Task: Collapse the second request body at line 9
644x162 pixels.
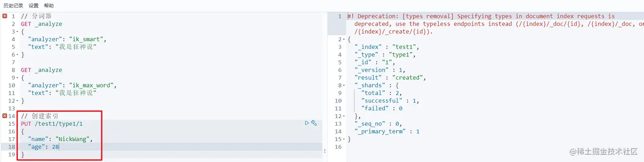Action: pos(17,78)
